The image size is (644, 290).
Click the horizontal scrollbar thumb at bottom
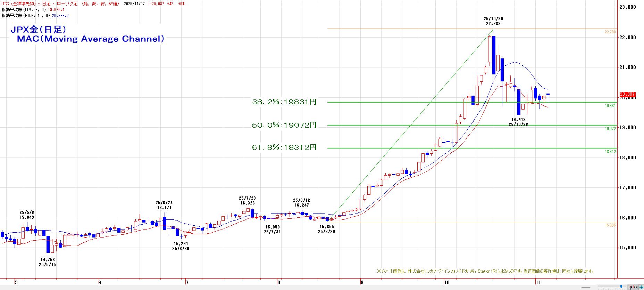coord(586,287)
